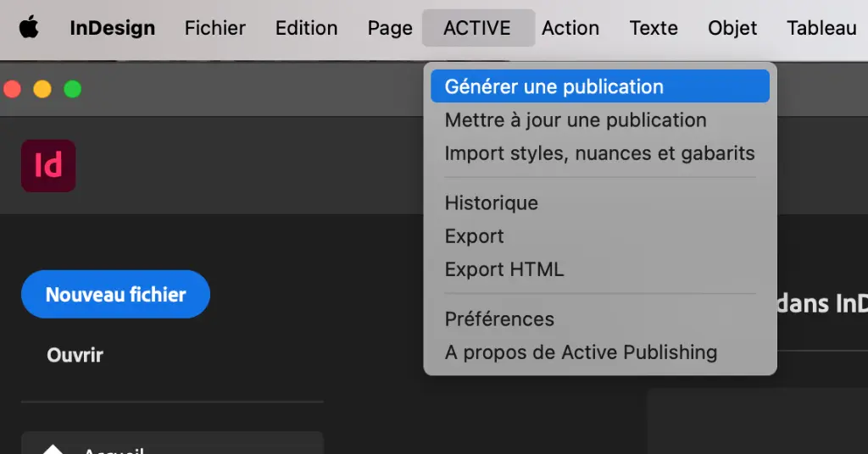
Task: Open the Action menu
Action: pyautogui.click(x=570, y=28)
